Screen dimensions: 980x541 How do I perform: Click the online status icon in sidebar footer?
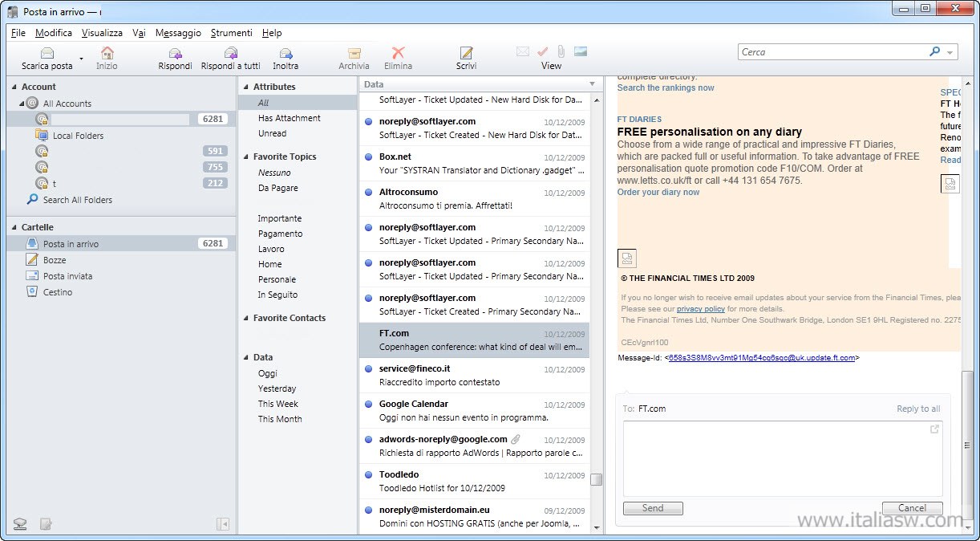point(20,524)
